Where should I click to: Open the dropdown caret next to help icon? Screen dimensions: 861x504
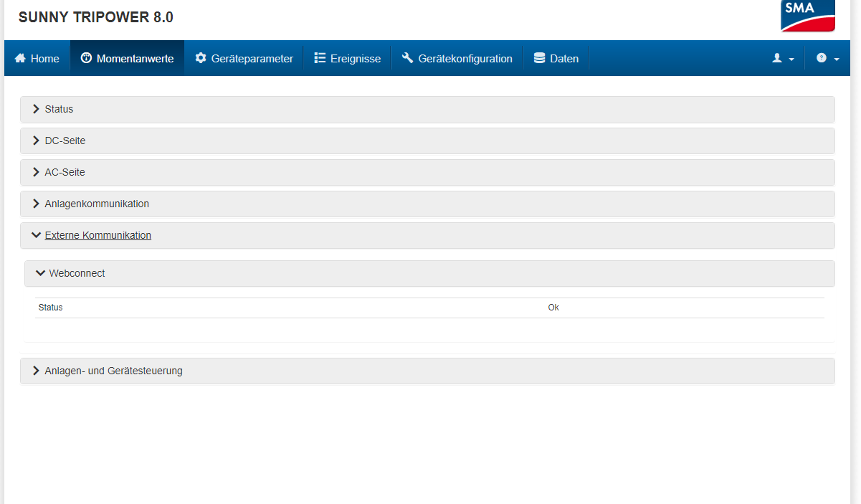(x=837, y=60)
